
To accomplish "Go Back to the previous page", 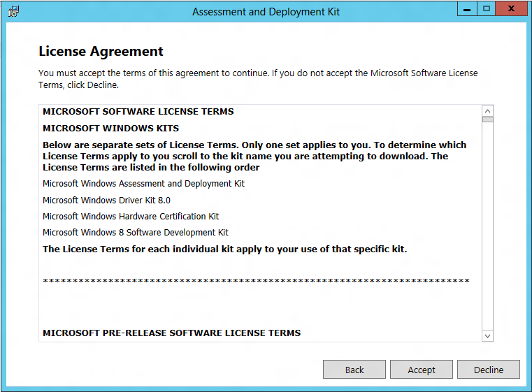I will click(354, 369).
